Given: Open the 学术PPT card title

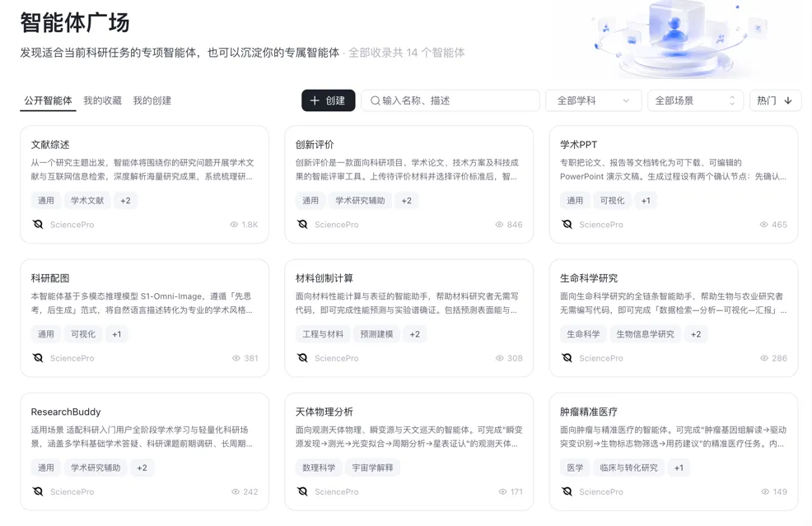Looking at the screenshot, I should coord(578,144).
